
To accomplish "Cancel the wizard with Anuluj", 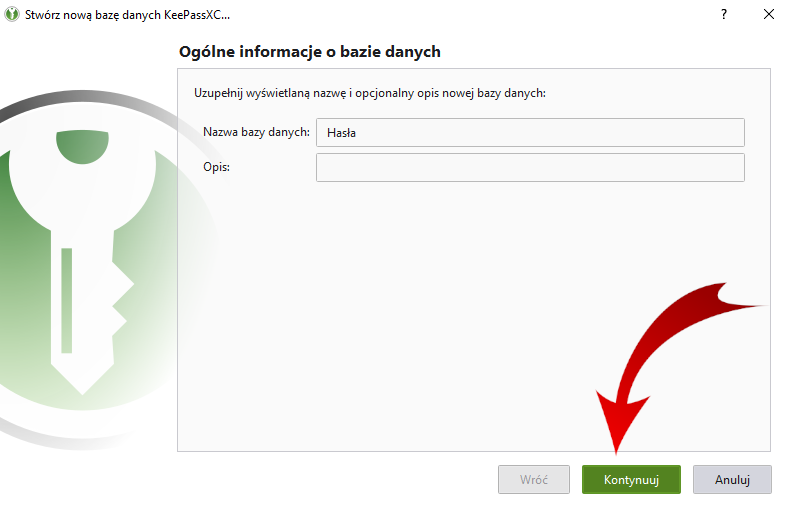I will coord(732,479).
